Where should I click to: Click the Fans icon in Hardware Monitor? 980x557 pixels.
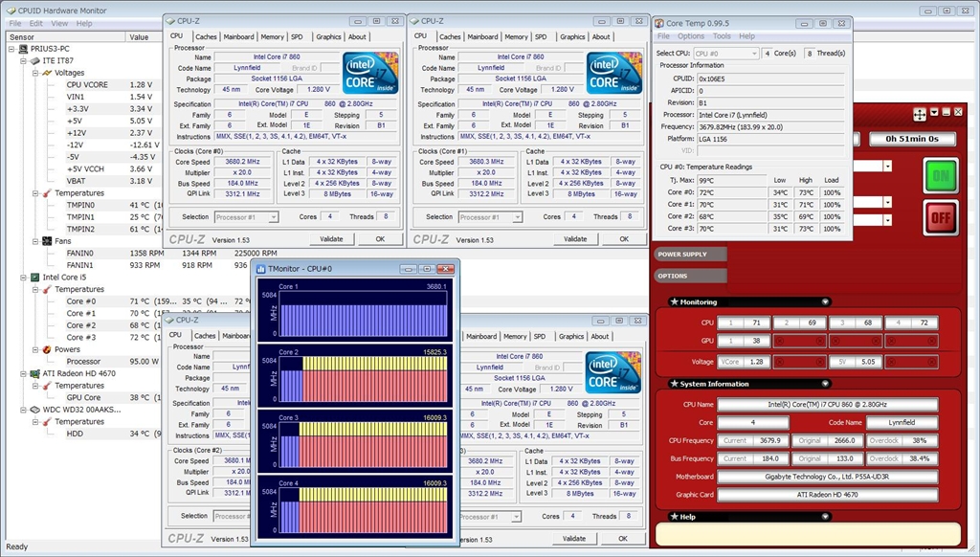(47, 241)
